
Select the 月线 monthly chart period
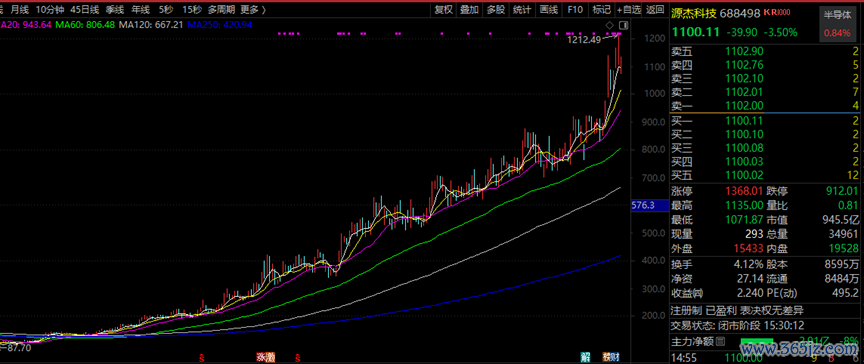click(x=20, y=9)
